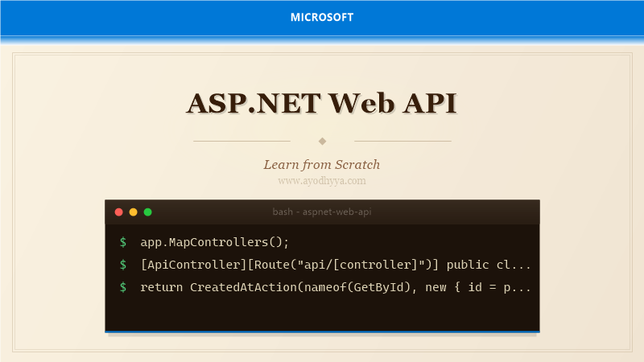Screen dimensions: 644x362
Task: Select the ASP.NET Web API title
Action: pos(322,103)
